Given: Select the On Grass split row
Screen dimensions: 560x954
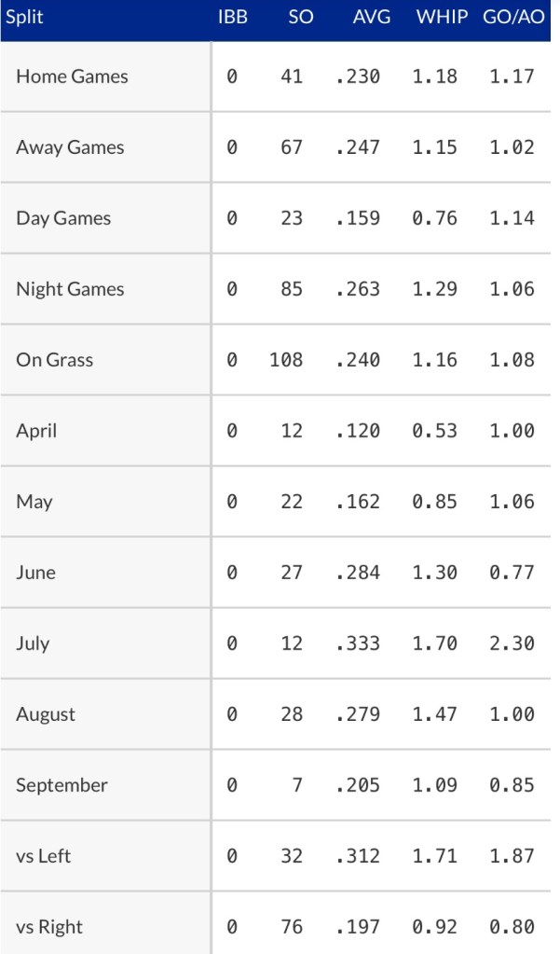Looking at the screenshot, I should point(54,360).
